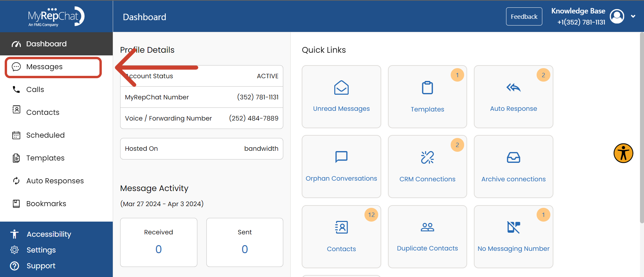Expand the user account dropdown chevron
Screen dimensions: 644x277
[633, 16]
